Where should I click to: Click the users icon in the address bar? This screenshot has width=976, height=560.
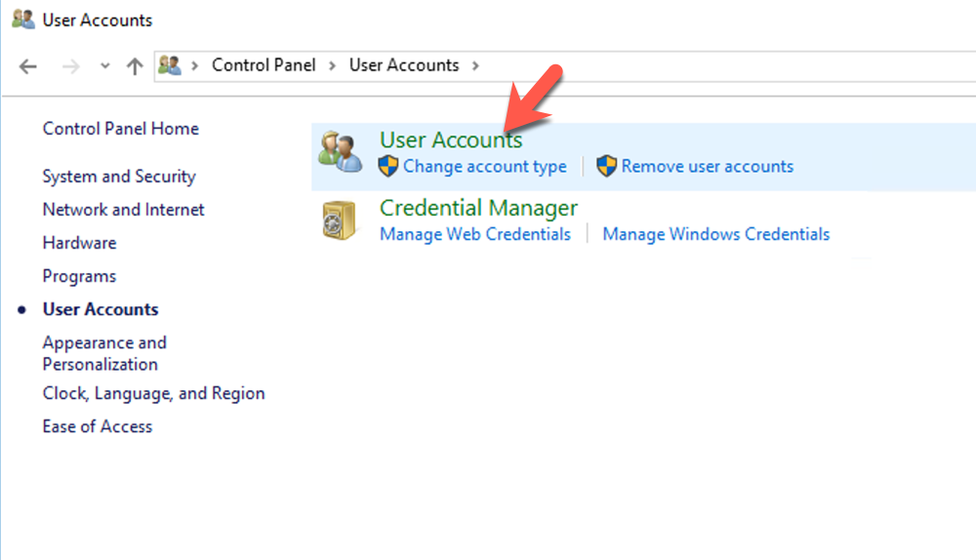tap(169, 65)
